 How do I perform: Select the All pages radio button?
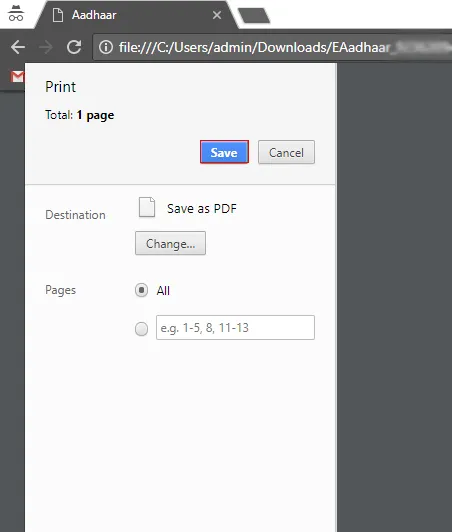pos(141,290)
